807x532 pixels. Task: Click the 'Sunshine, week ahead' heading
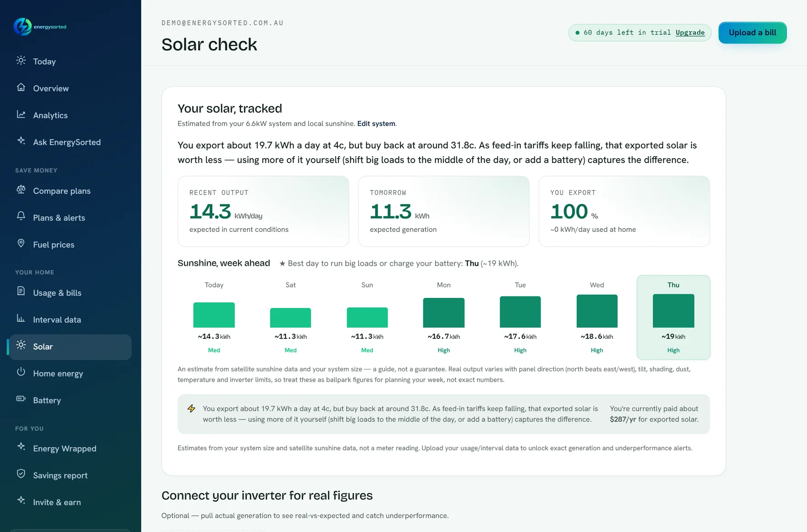click(x=224, y=263)
